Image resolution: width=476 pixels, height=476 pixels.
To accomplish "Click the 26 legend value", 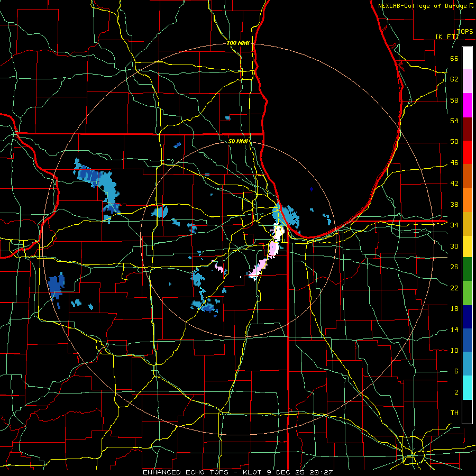I will (454, 267).
